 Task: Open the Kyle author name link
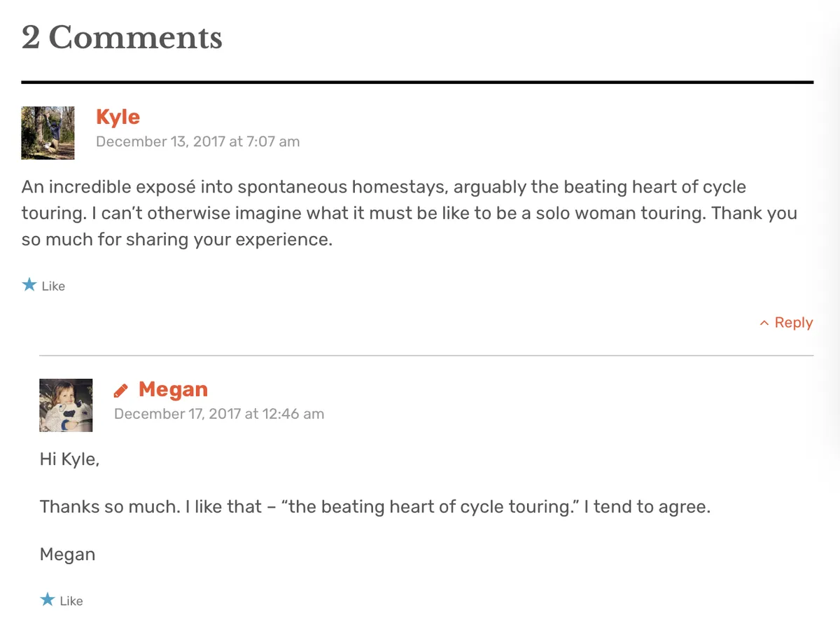coord(118,117)
